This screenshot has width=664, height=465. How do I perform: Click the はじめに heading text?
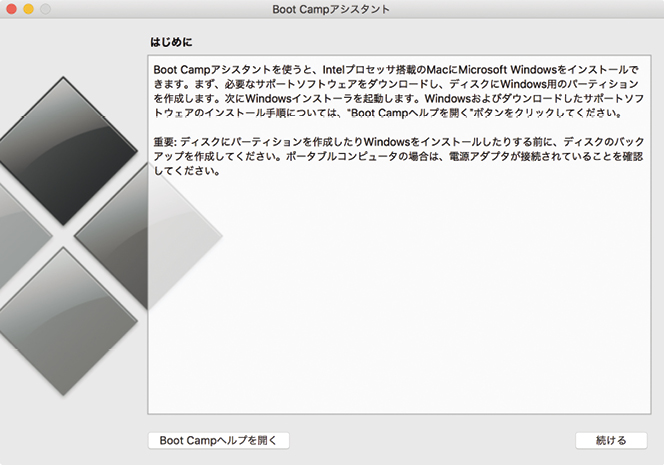pos(171,42)
